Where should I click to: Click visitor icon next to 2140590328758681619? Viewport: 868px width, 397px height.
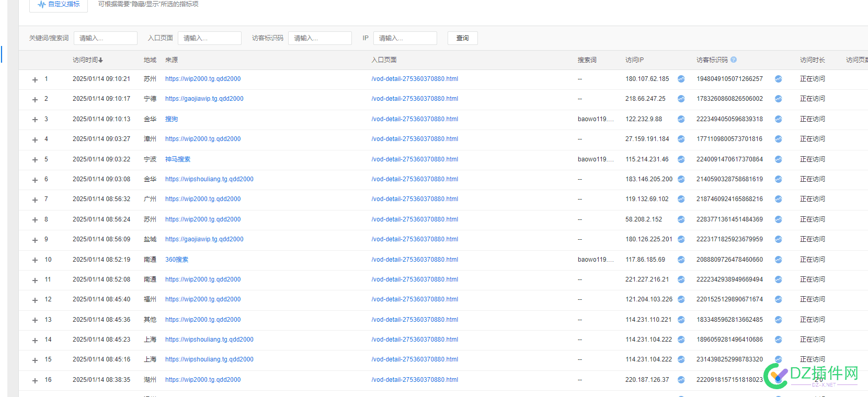[779, 179]
